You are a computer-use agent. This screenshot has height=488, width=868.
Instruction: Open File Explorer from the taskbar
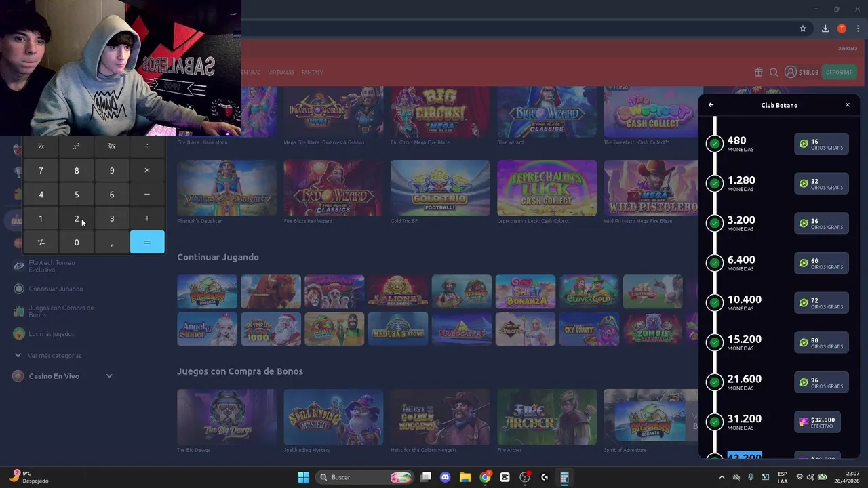(x=465, y=477)
